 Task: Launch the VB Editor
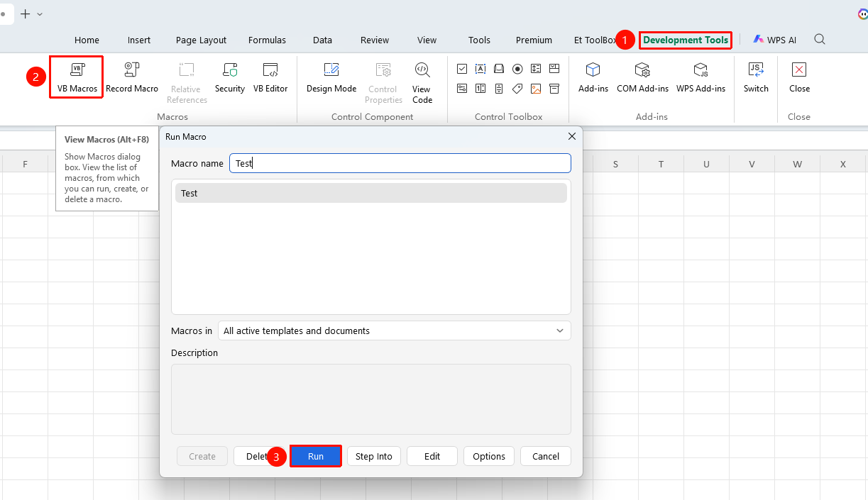(x=270, y=77)
